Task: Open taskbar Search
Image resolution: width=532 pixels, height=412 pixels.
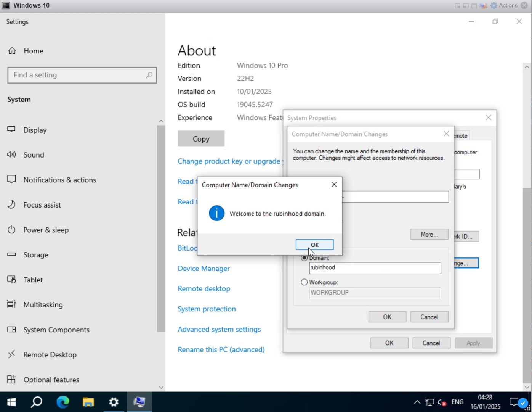Action: [37, 402]
